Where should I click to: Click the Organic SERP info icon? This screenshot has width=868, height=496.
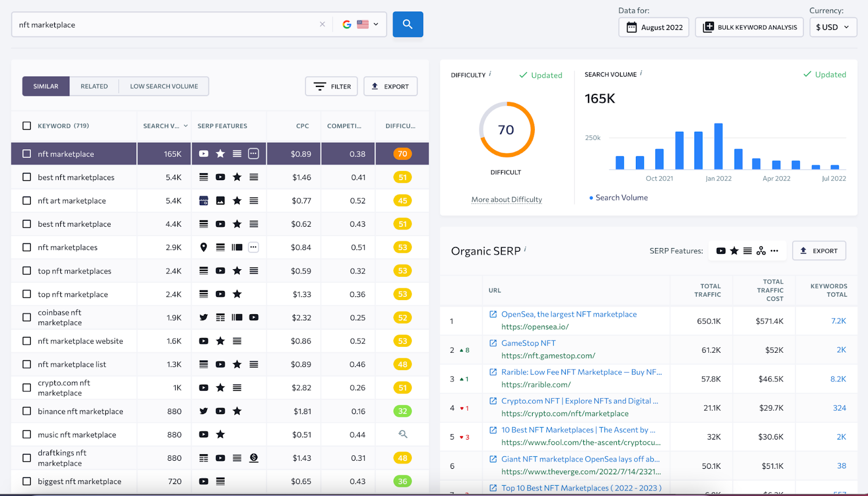click(525, 249)
